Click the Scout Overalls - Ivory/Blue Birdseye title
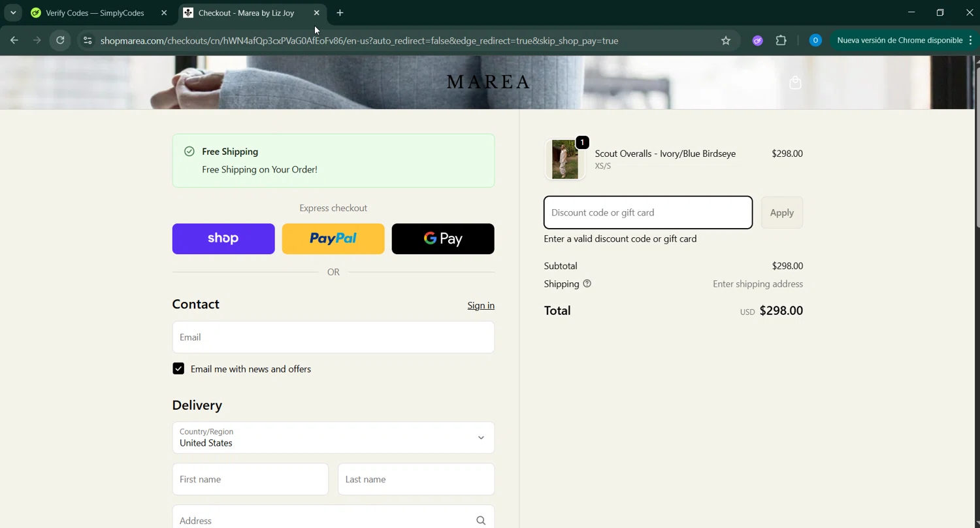Image resolution: width=980 pixels, height=528 pixels. 665,154
